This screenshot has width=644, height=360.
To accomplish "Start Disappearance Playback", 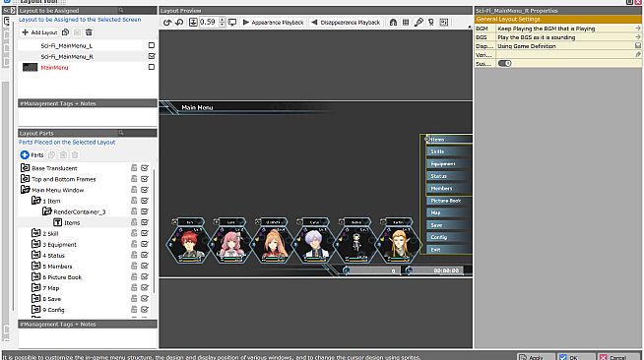I will tap(346, 23).
